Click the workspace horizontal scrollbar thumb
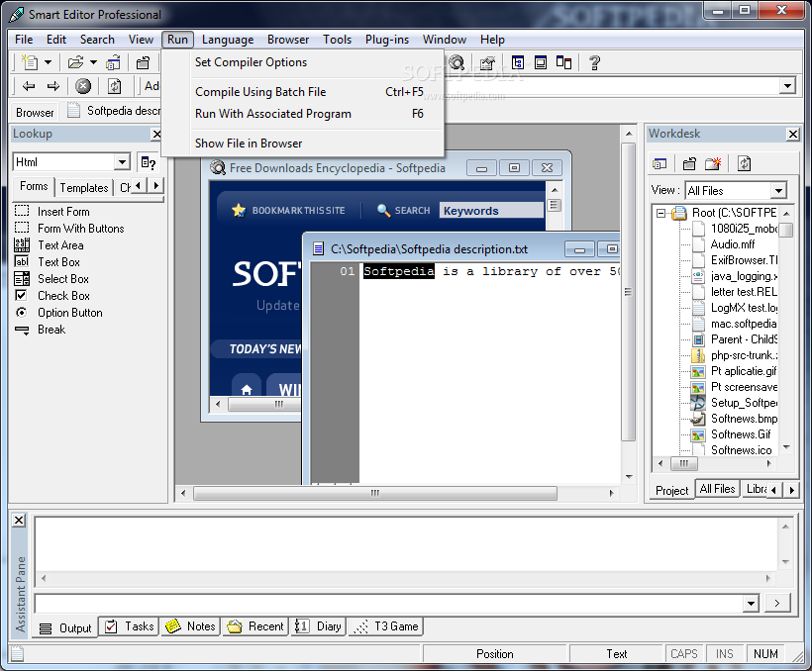The image size is (812, 671). [375, 494]
